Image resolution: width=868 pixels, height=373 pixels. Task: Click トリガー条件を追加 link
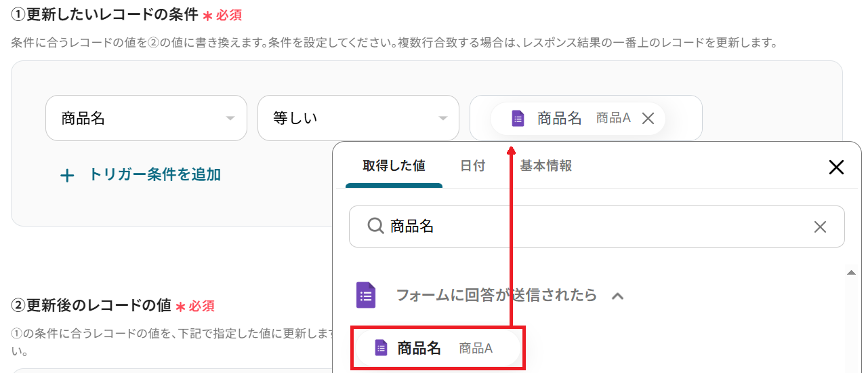tap(155, 174)
